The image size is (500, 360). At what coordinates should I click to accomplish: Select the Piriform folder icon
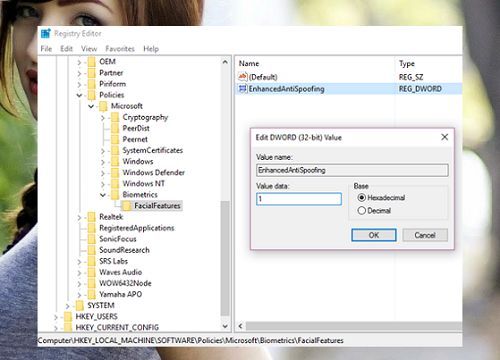[91, 84]
